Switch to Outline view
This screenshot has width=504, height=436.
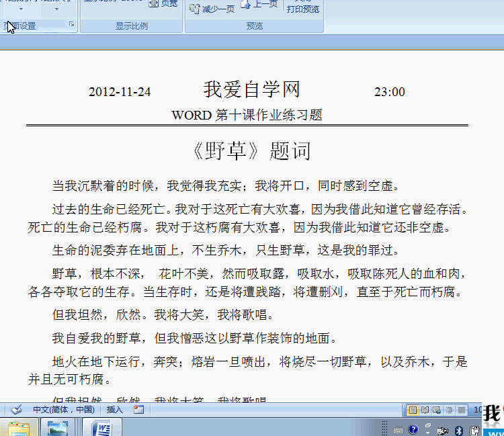(449, 410)
